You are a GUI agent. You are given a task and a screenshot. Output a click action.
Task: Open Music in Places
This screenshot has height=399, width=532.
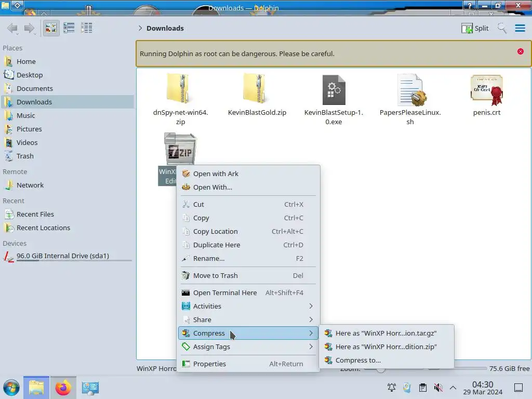coord(67,116)
